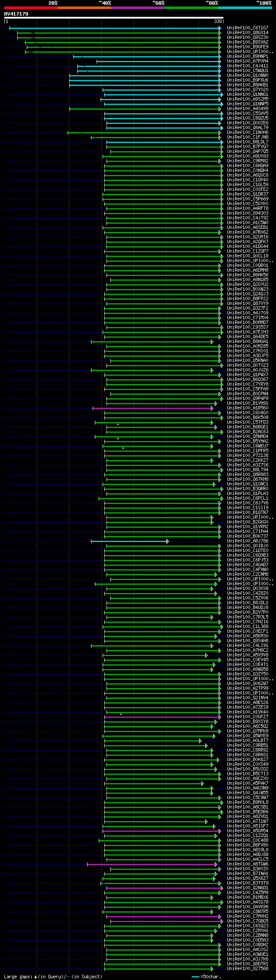Image resolution: width=276 pixels, height=980 pixels.
Task: Select label UniRef100_C5TFD3
Action: click(247, 422)
